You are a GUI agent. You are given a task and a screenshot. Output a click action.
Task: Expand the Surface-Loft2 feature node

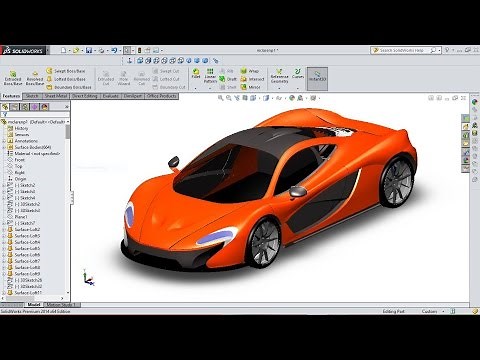click(4, 229)
